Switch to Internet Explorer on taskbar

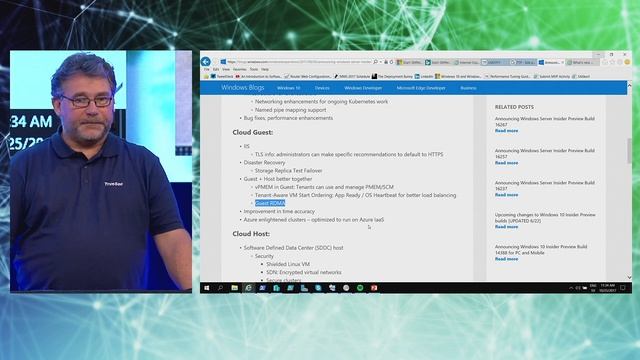click(248, 288)
